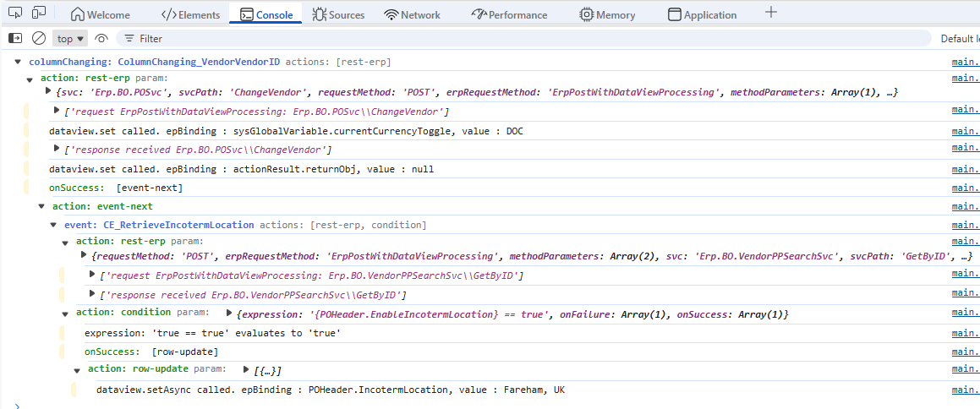Open live expression eye icon

(101, 38)
